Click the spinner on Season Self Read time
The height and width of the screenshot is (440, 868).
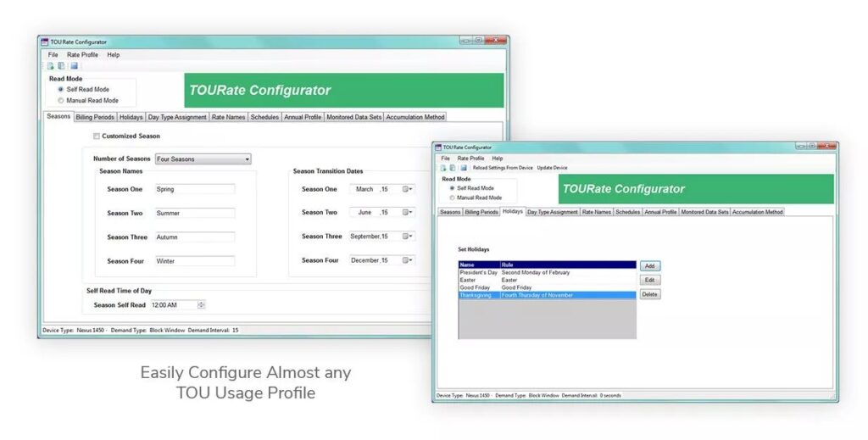click(202, 305)
